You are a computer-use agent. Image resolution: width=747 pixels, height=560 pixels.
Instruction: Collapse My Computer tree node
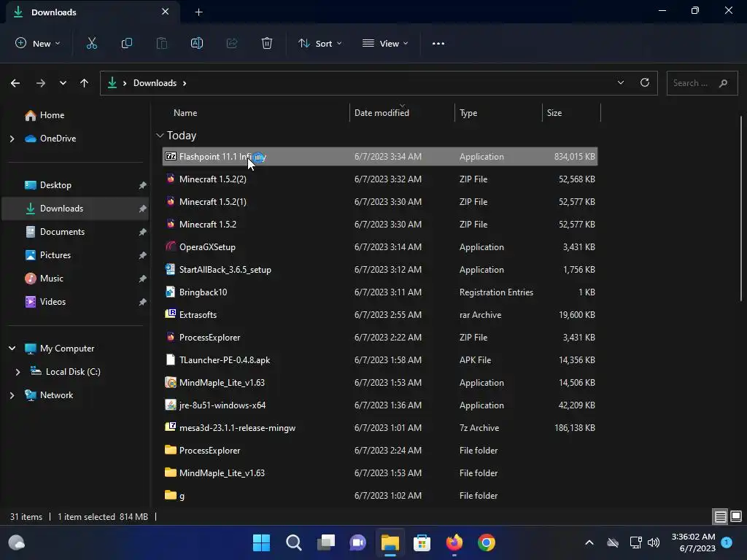tap(12, 349)
